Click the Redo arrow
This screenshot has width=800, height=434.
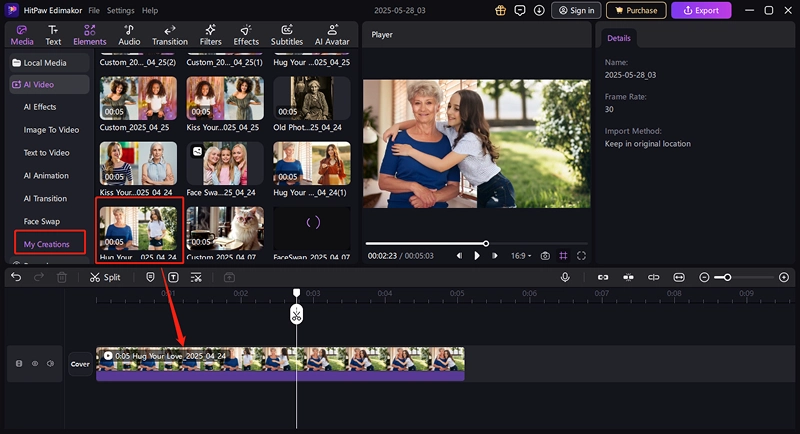pos(39,277)
